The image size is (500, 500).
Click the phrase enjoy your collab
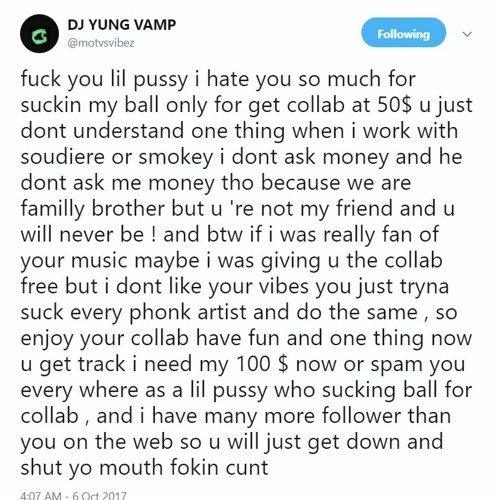104,340
